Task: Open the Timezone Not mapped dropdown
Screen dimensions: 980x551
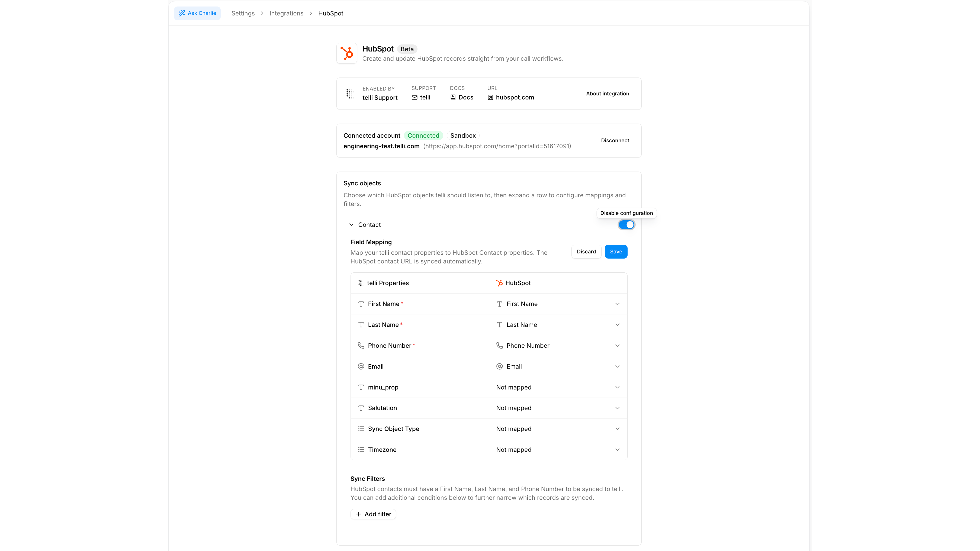Action: click(558, 449)
